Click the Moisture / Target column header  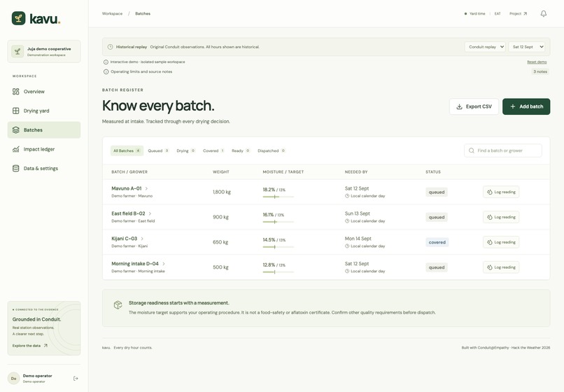tap(283, 172)
